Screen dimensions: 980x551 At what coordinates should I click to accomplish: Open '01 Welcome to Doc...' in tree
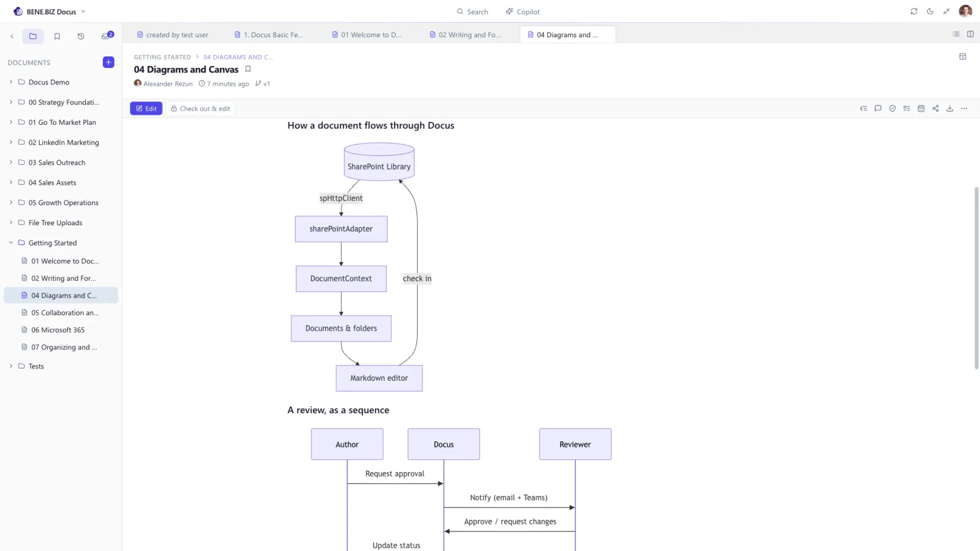[x=61, y=261]
